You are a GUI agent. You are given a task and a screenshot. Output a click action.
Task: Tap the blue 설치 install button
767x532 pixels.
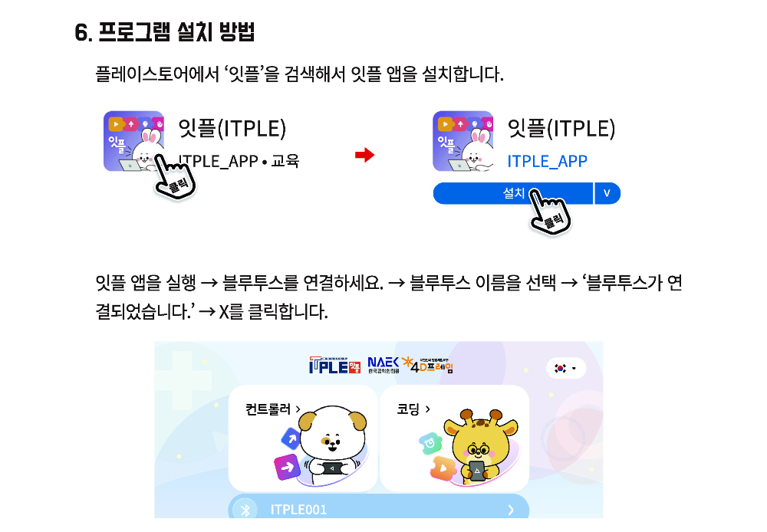(x=513, y=193)
